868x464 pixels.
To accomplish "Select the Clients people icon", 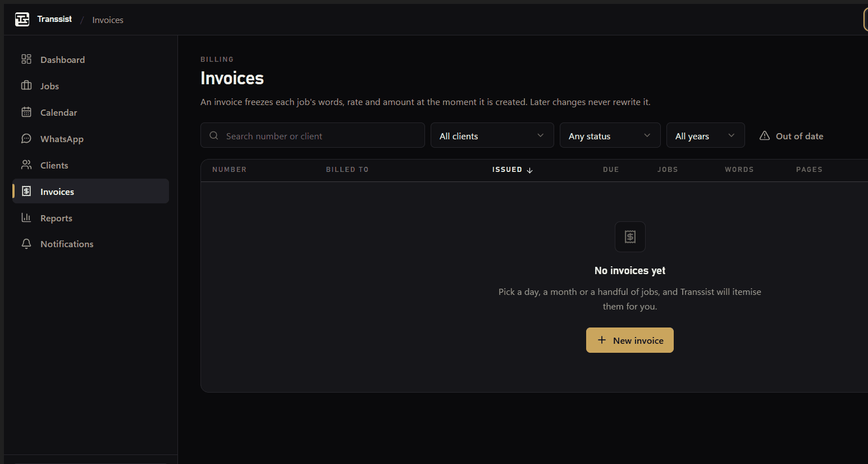I will [26, 165].
